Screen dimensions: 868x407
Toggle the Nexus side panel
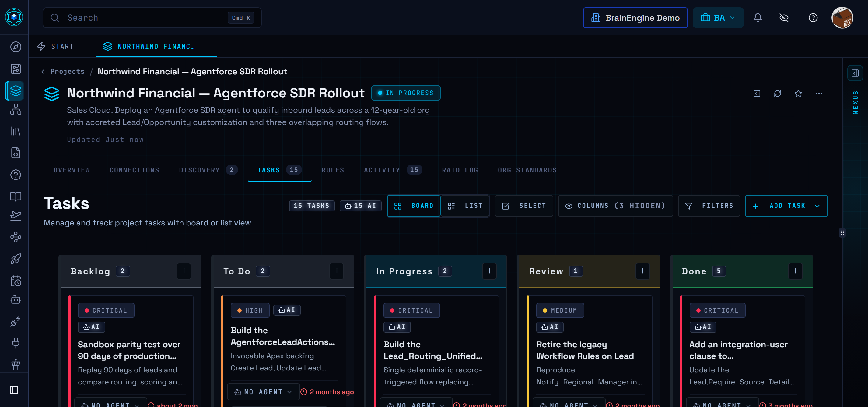tap(855, 73)
